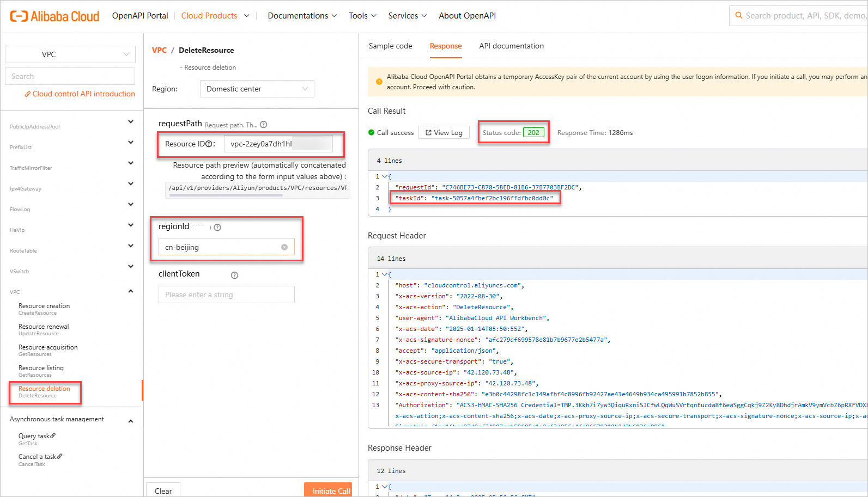Click the Alibaba Cloud logo
The height and width of the screenshot is (497, 868).
54,16
